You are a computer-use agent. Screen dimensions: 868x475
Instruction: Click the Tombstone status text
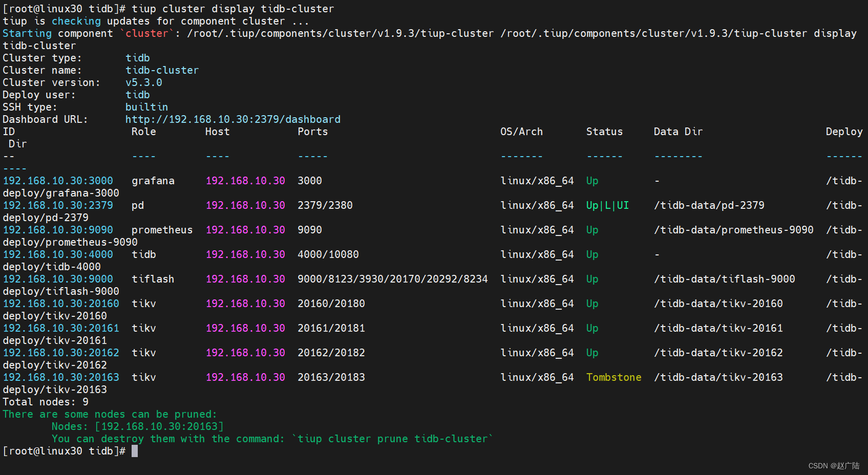613,377
